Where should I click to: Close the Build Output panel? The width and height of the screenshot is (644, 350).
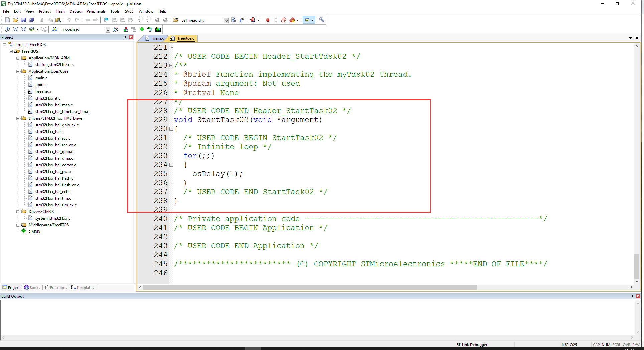tap(638, 296)
